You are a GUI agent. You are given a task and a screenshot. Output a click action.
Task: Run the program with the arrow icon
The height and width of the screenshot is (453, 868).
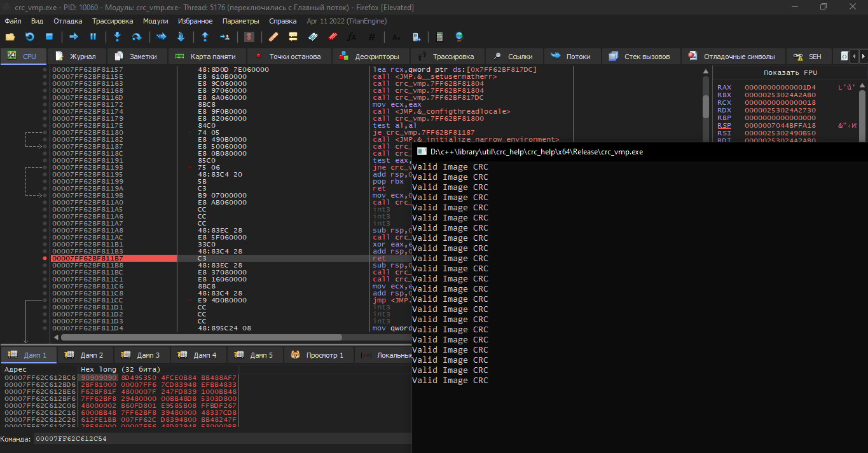74,37
